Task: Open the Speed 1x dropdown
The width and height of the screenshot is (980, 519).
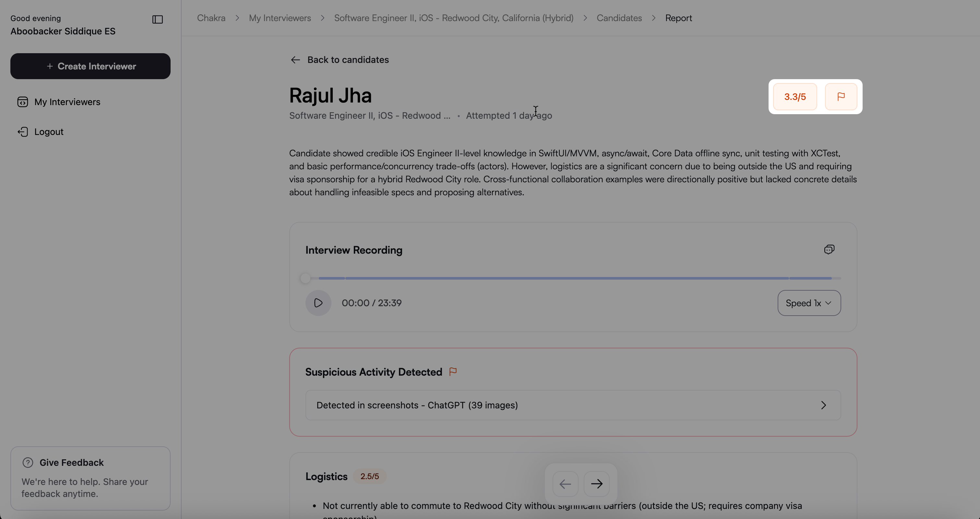Action: pos(809,303)
